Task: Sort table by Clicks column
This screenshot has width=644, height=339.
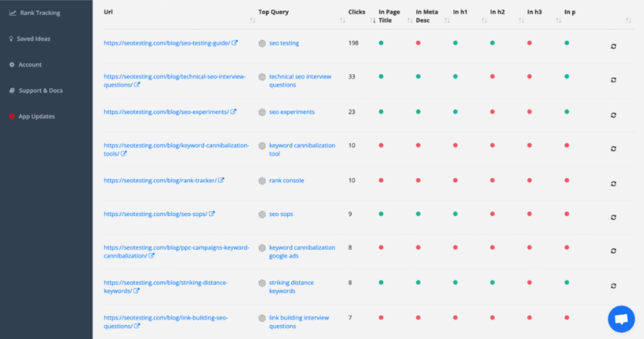Action: (x=372, y=20)
